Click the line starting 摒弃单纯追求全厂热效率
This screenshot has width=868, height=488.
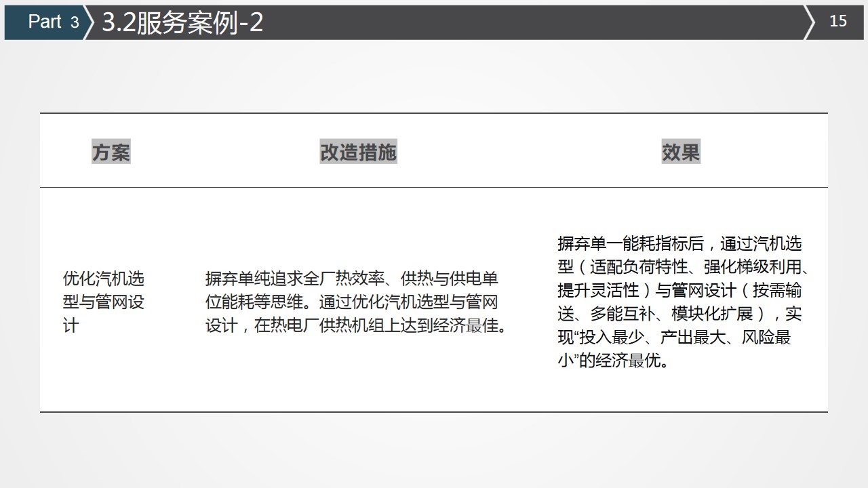tap(351, 279)
